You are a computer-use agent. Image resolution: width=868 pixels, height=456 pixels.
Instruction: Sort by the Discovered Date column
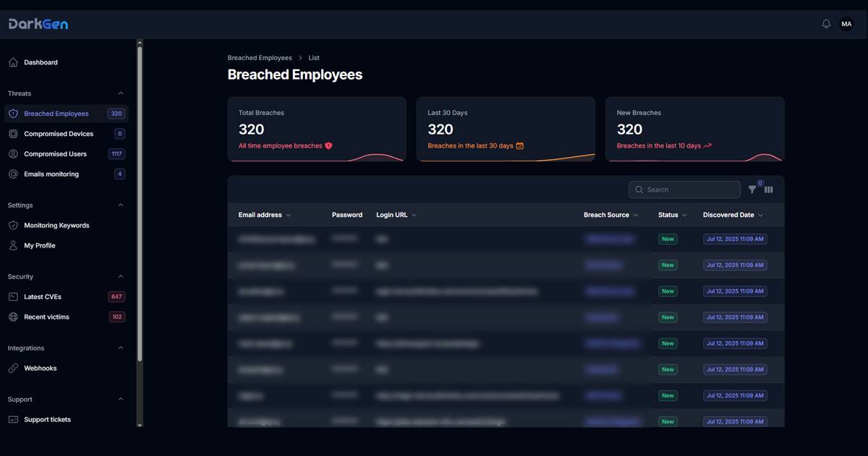click(732, 215)
